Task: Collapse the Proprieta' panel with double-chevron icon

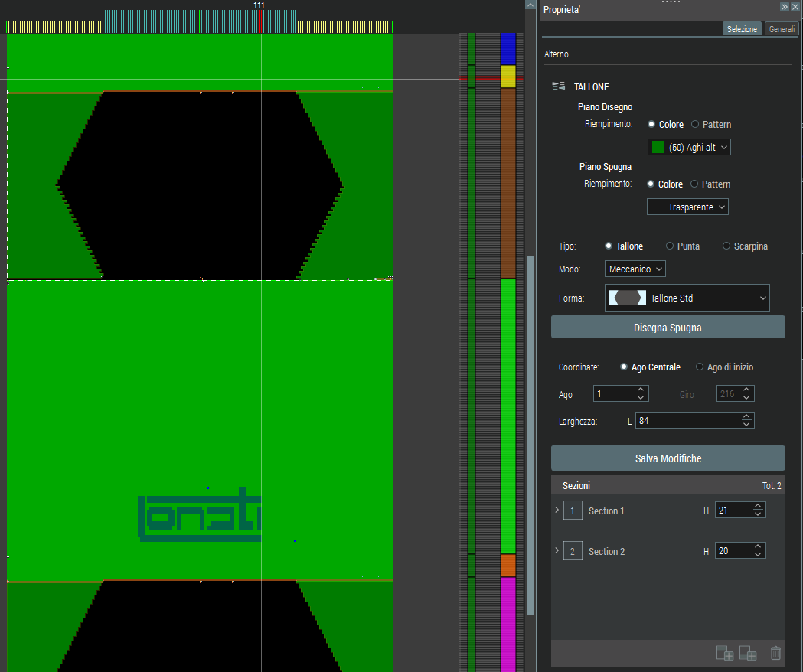Action: coord(785,7)
